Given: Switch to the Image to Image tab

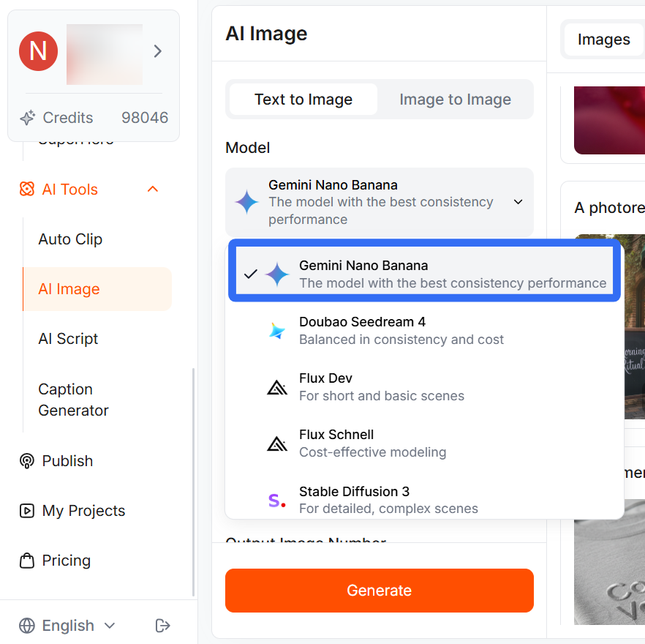Looking at the screenshot, I should (455, 99).
